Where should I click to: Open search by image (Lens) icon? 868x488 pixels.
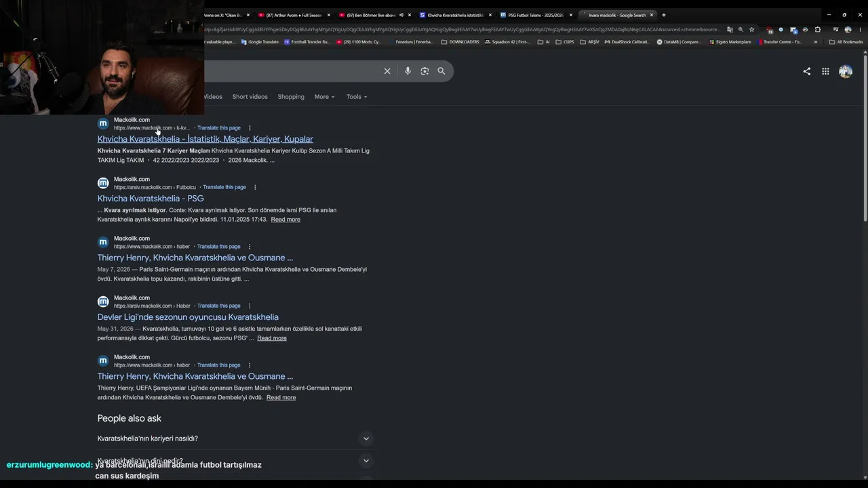[425, 71]
